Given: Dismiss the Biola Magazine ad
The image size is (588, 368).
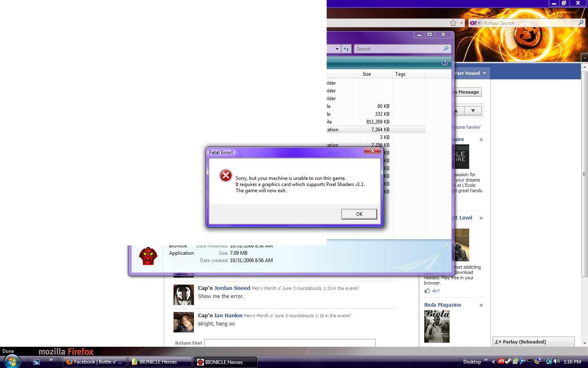Looking at the screenshot, I should [x=481, y=305].
